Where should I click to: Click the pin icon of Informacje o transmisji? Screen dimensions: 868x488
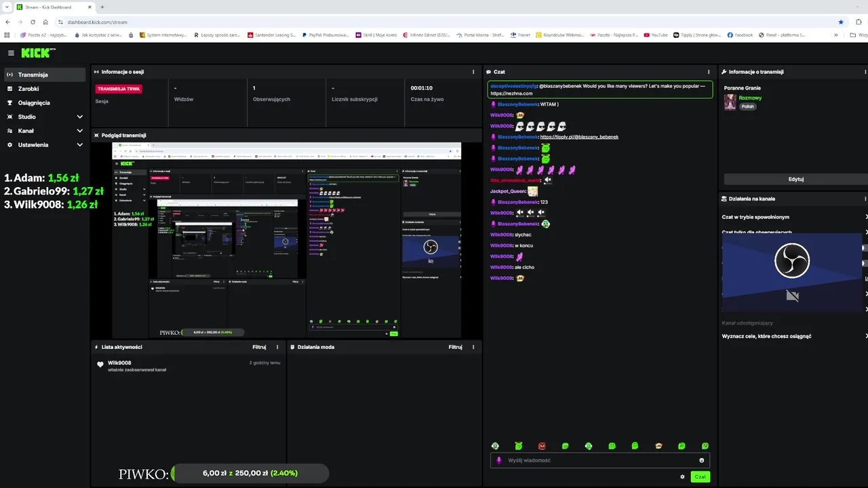click(724, 72)
